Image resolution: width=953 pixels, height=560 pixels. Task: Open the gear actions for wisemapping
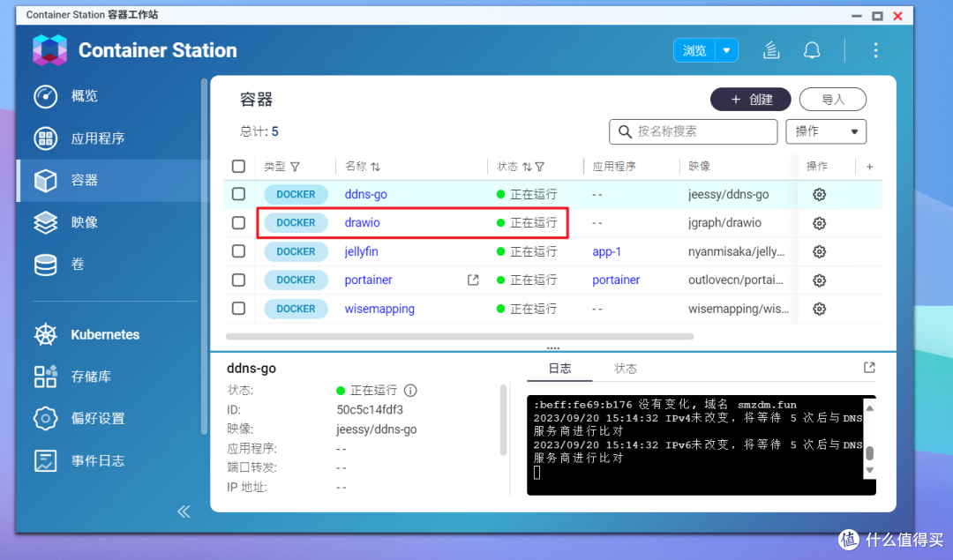(819, 309)
